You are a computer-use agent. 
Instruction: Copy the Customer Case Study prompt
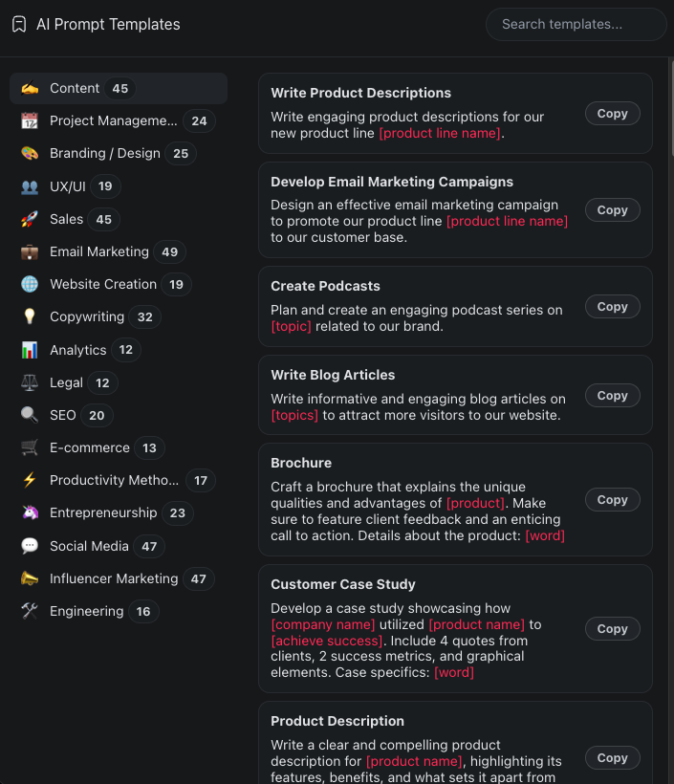612,629
